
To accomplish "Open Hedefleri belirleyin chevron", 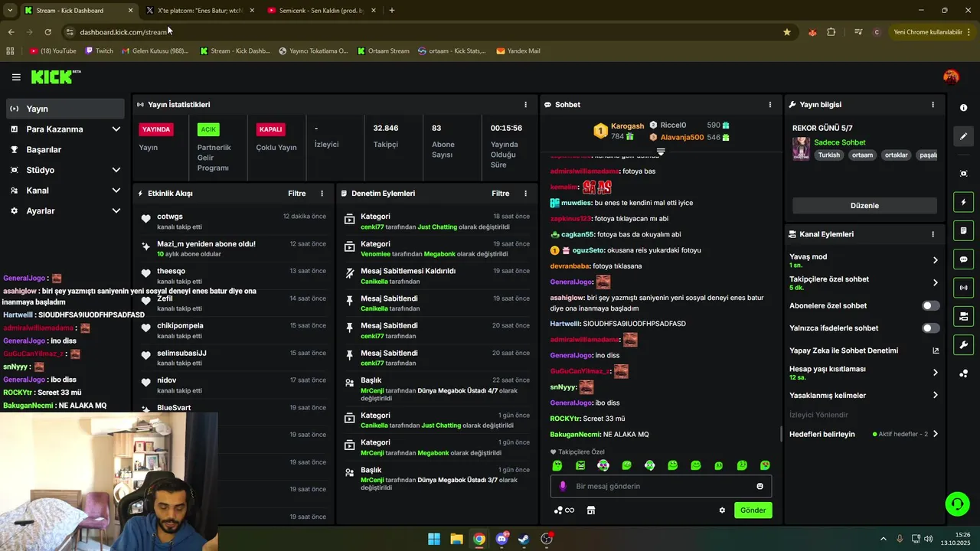I will (935, 434).
